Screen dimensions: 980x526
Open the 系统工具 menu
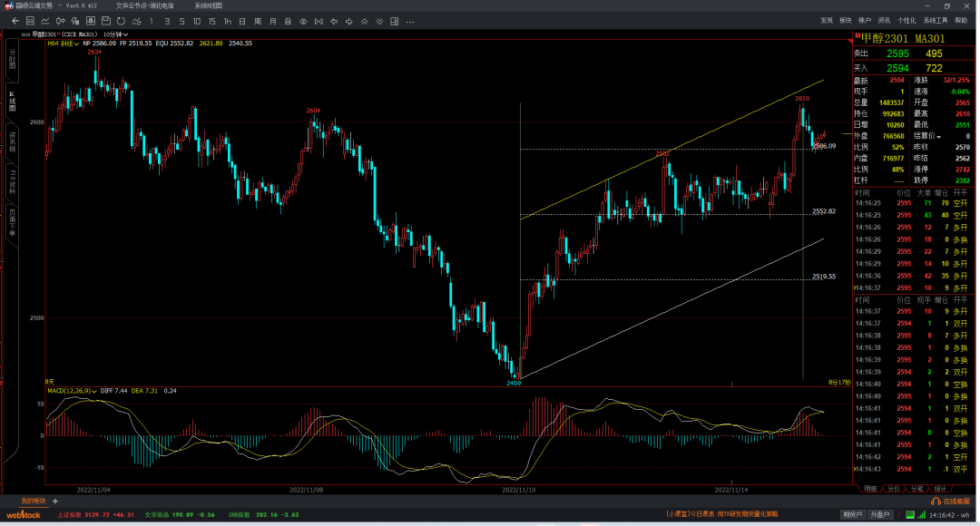point(936,21)
